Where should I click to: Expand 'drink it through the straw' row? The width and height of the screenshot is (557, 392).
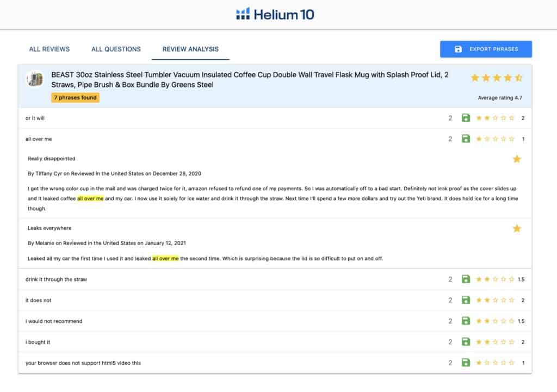275,279
